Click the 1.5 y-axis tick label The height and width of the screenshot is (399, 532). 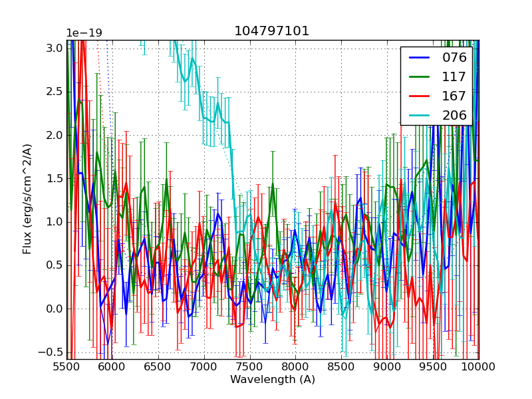tap(55, 178)
